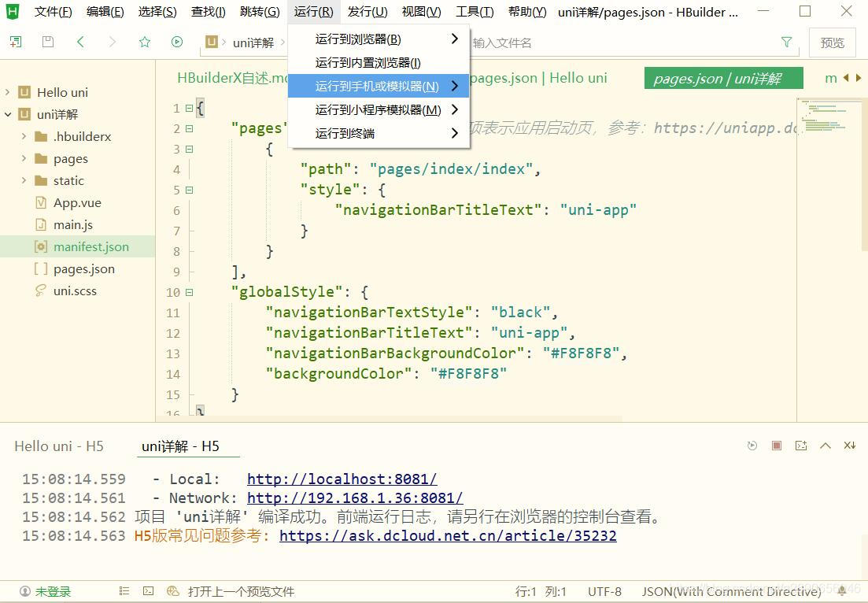Open the 编辑(E) menu

pos(105,12)
